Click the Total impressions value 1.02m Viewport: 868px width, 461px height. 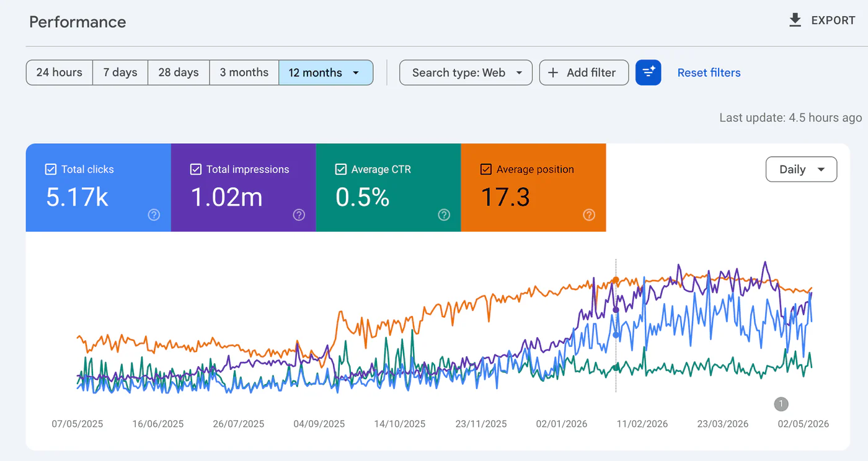226,197
